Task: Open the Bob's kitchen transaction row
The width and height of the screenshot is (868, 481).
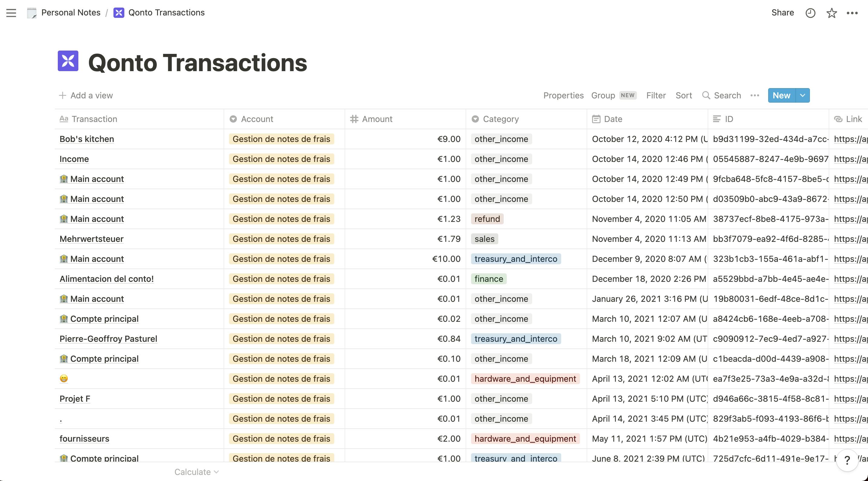Action: pos(87,139)
